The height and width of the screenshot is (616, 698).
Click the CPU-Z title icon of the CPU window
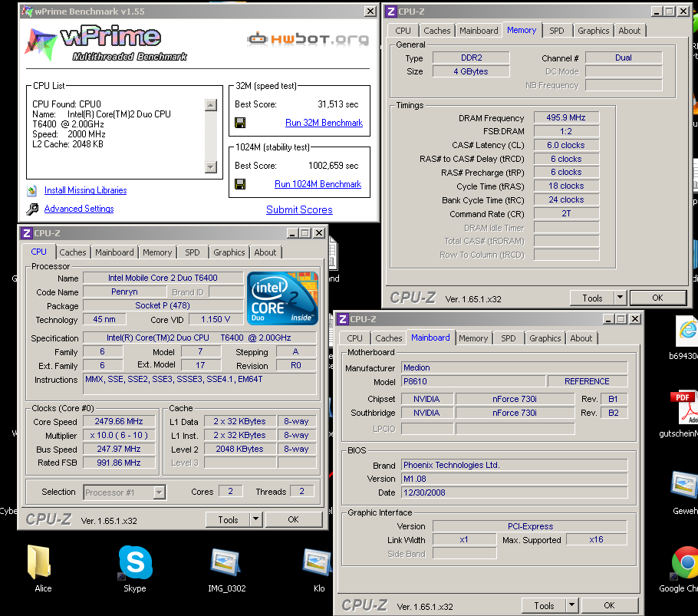click(27, 233)
